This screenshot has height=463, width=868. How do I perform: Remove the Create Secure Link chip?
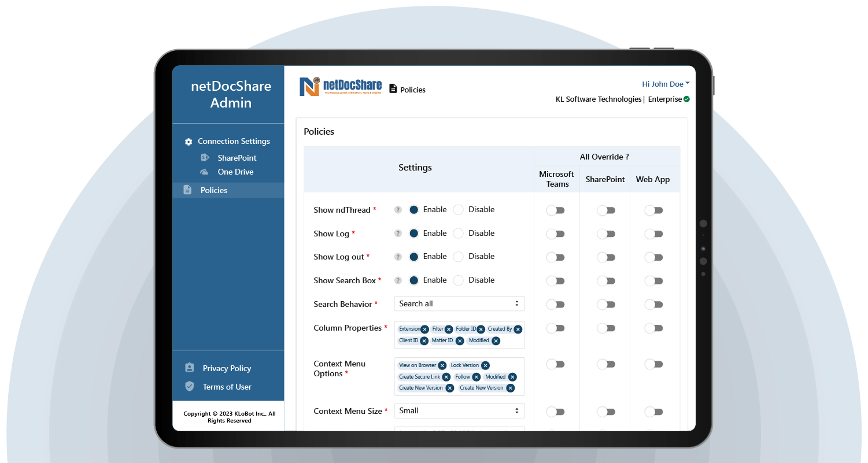[x=446, y=377]
